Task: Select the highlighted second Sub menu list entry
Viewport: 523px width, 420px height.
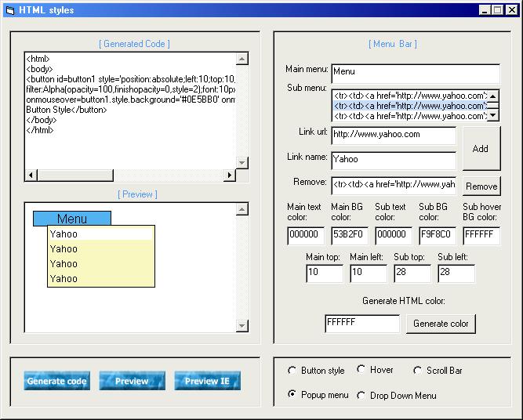Action: 409,105
